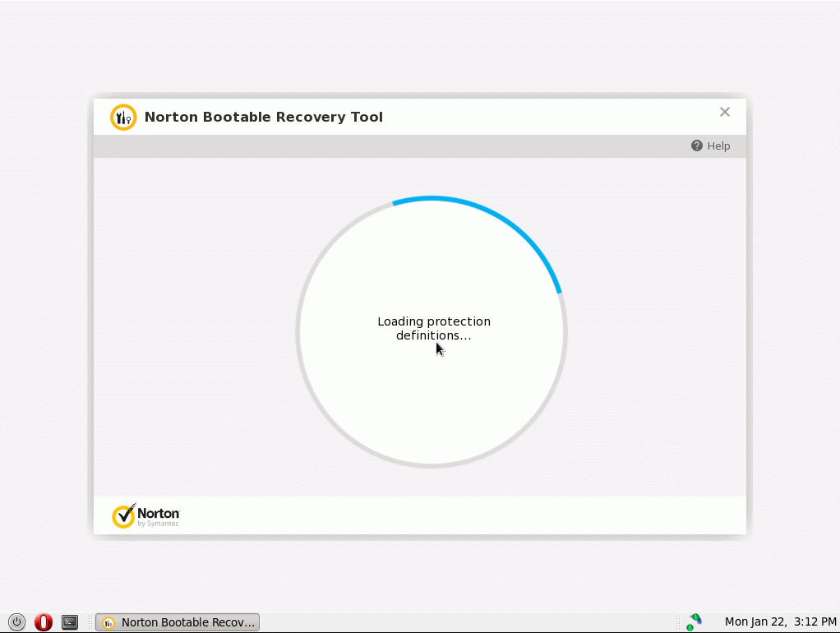Click the circular loading progress indicator
Image resolution: width=840 pixels, height=633 pixels.
(432, 332)
